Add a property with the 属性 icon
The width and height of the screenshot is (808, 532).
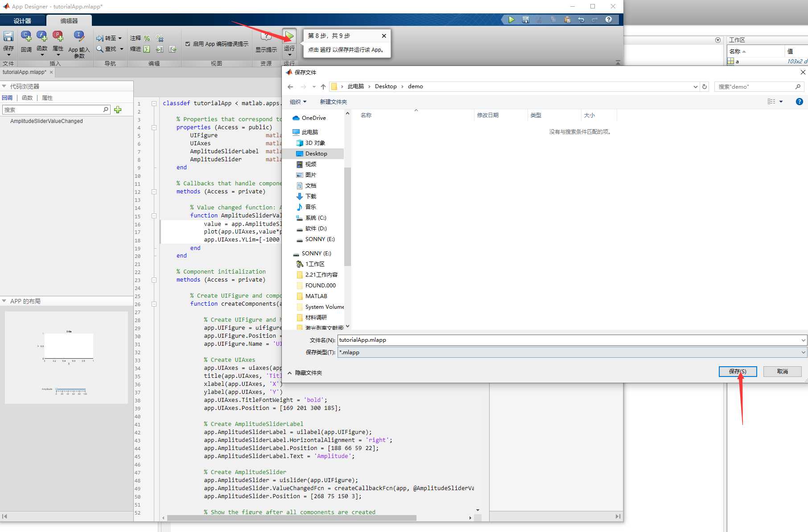click(58, 37)
